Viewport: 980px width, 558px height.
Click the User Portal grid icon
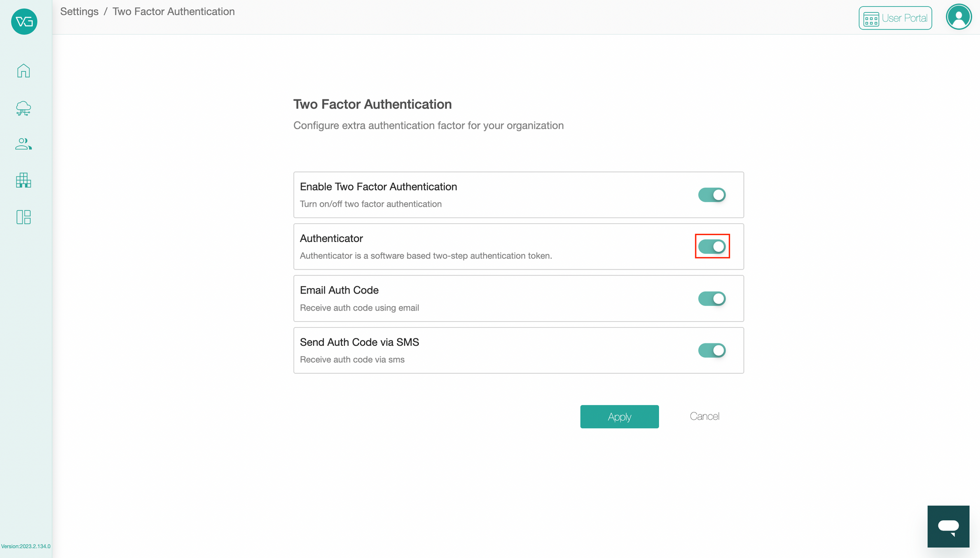pyautogui.click(x=871, y=19)
